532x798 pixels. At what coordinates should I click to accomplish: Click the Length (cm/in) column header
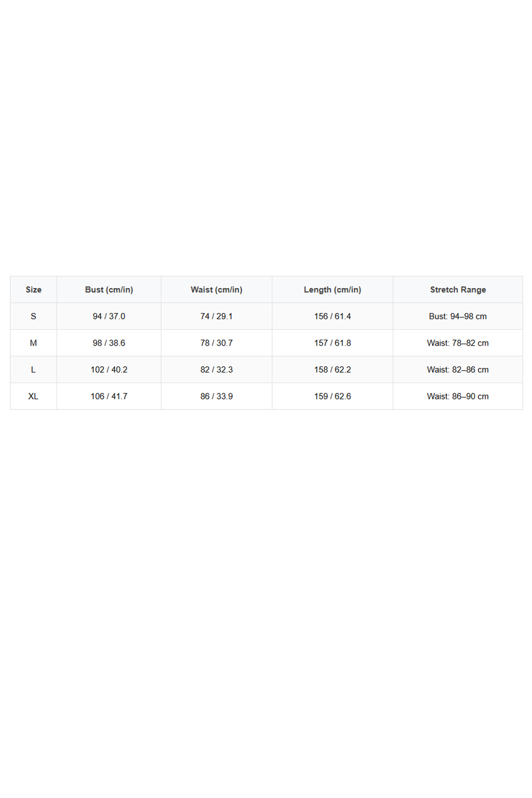pos(332,289)
